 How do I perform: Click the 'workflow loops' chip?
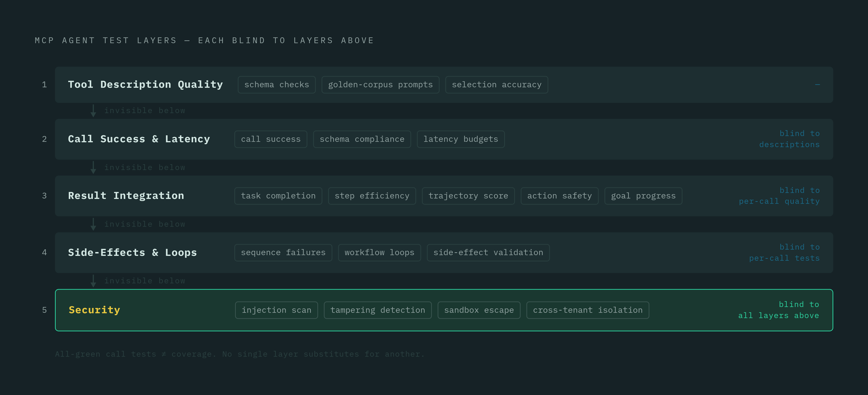coord(380,252)
